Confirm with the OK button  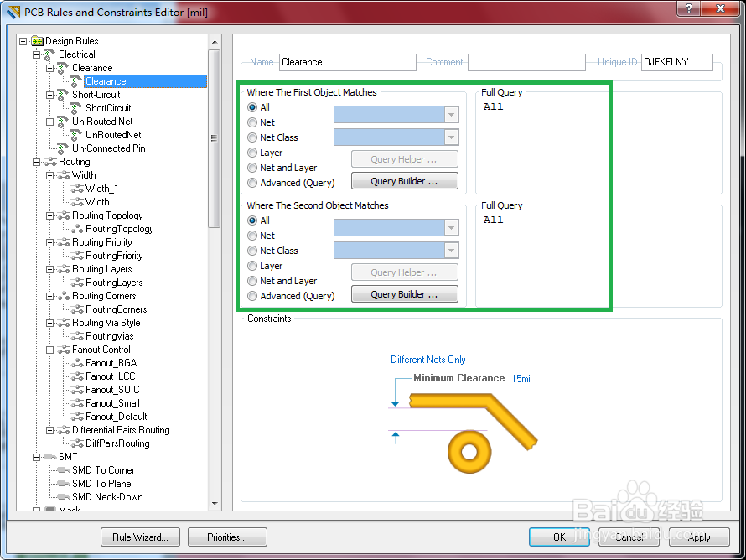pyautogui.click(x=560, y=537)
